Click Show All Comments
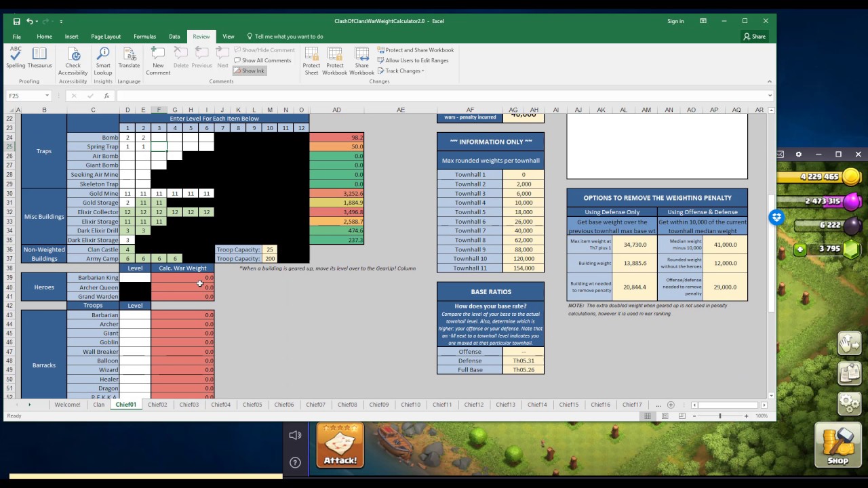Screen dimensions: 868x488 (x=262, y=60)
